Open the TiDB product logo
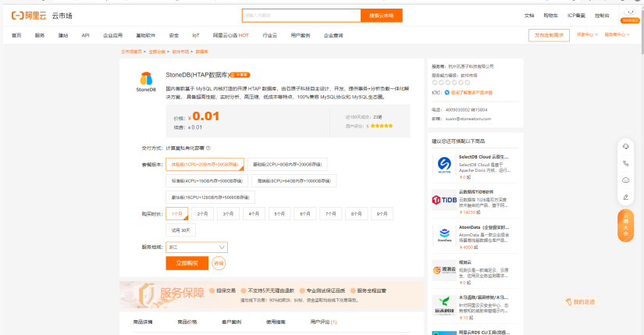Screen dimensions: 644x335 pyautogui.click(x=444, y=200)
